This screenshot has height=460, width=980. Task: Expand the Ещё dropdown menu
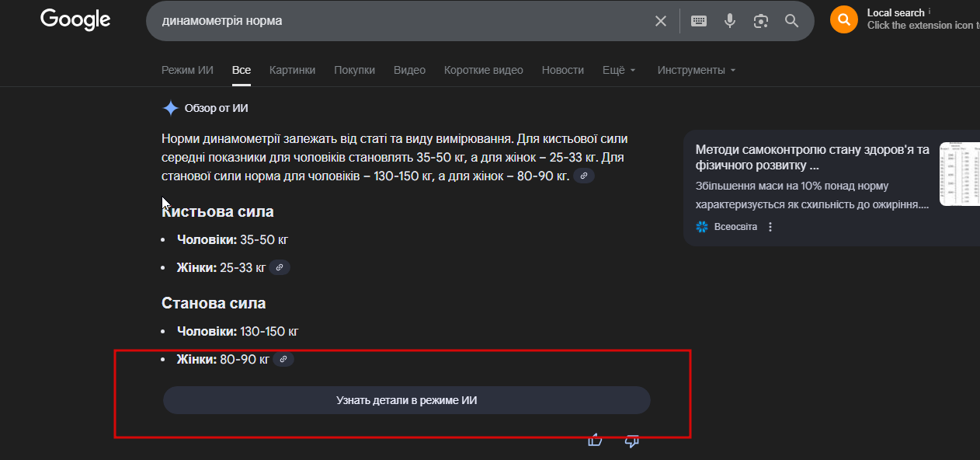[619, 70]
